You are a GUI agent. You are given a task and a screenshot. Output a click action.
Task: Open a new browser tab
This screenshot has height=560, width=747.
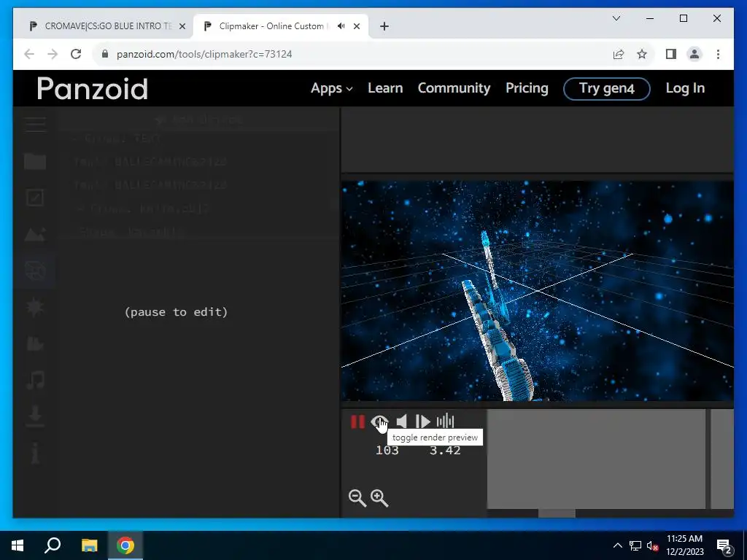tap(384, 26)
